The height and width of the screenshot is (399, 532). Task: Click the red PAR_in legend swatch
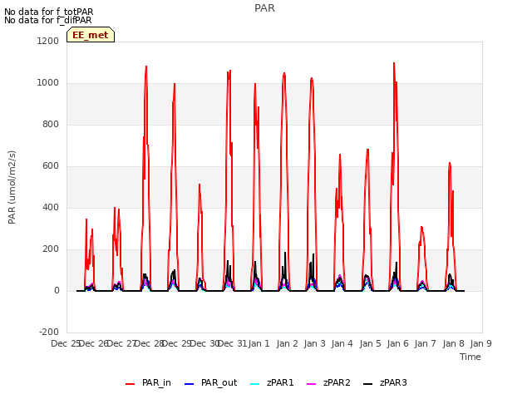click(130, 384)
